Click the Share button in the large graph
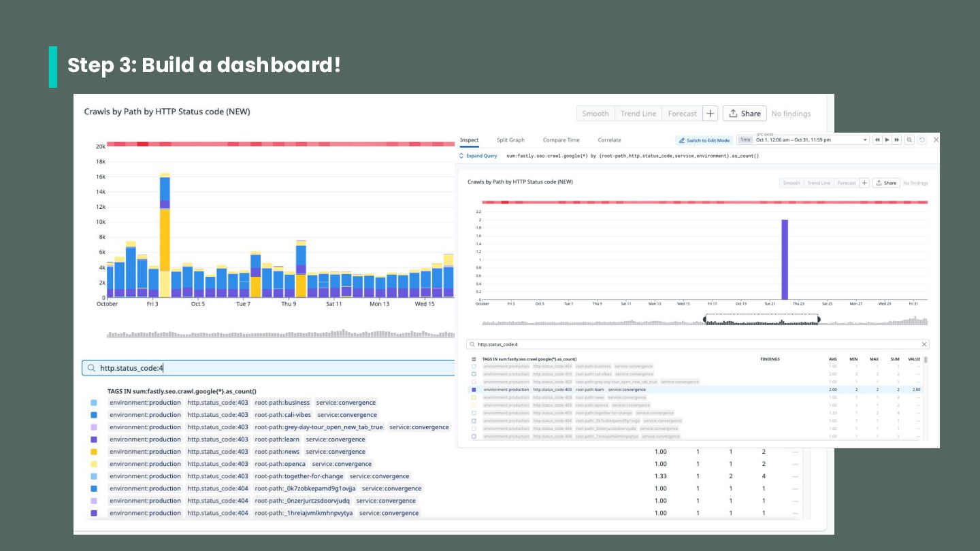 745,114
